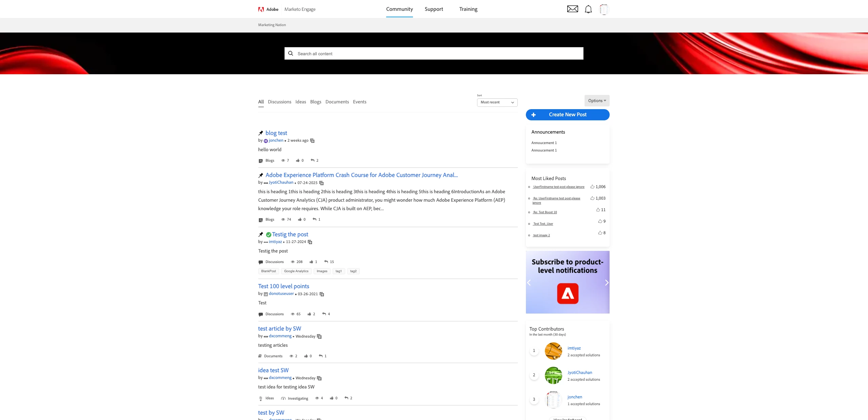Click the bookmark icon beside blog test date
The width and height of the screenshot is (868, 420).
[312, 141]
